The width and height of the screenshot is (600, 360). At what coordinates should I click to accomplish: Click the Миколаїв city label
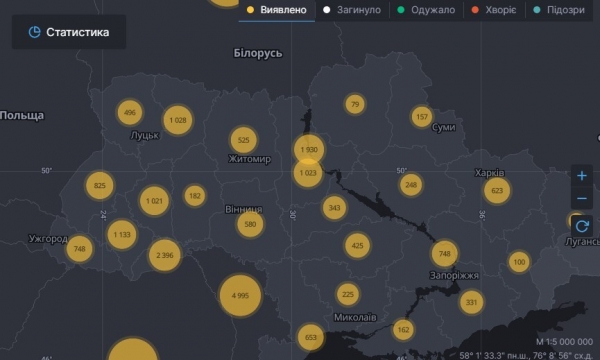tap(355, 317)
